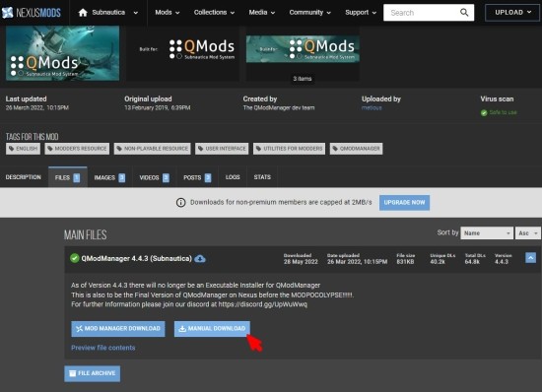Open the Subnautica game dropdown

(x=108, y=13)
